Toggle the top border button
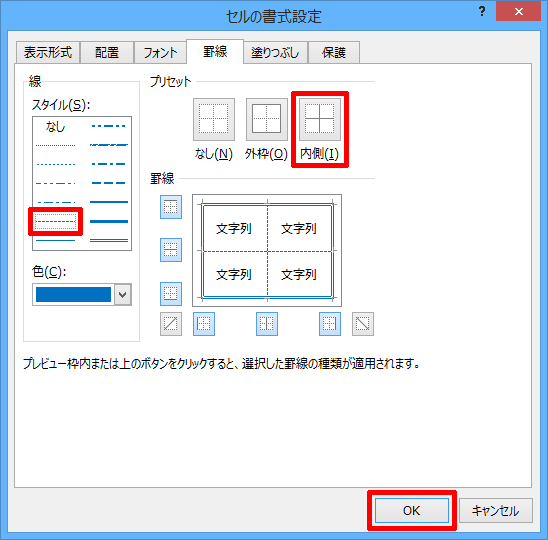548x540 pixels. [x=171, y=207]
